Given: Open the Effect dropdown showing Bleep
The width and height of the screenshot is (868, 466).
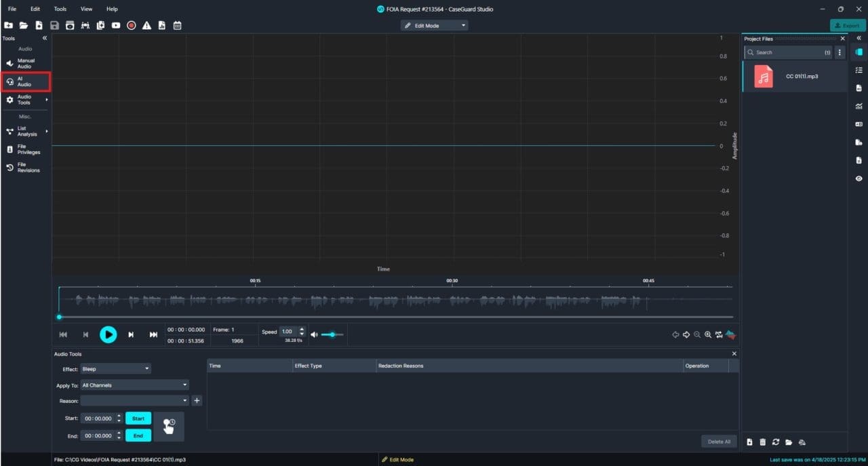Looking at the screenshot, I should tap(115, 368).
